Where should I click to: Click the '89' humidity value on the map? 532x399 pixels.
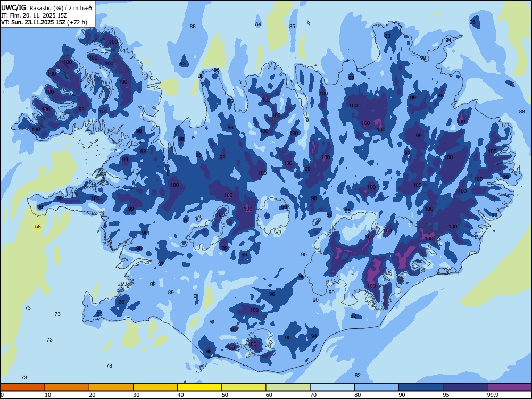(171, 293)
